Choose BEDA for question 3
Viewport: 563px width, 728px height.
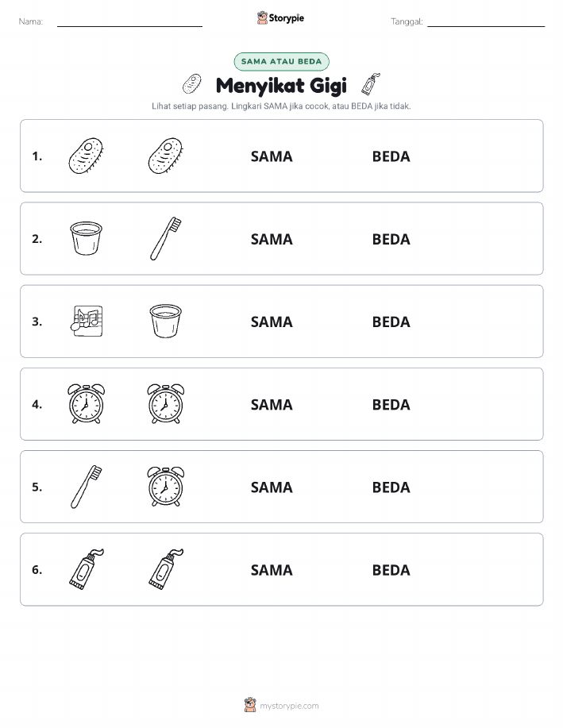pos(391,322)
